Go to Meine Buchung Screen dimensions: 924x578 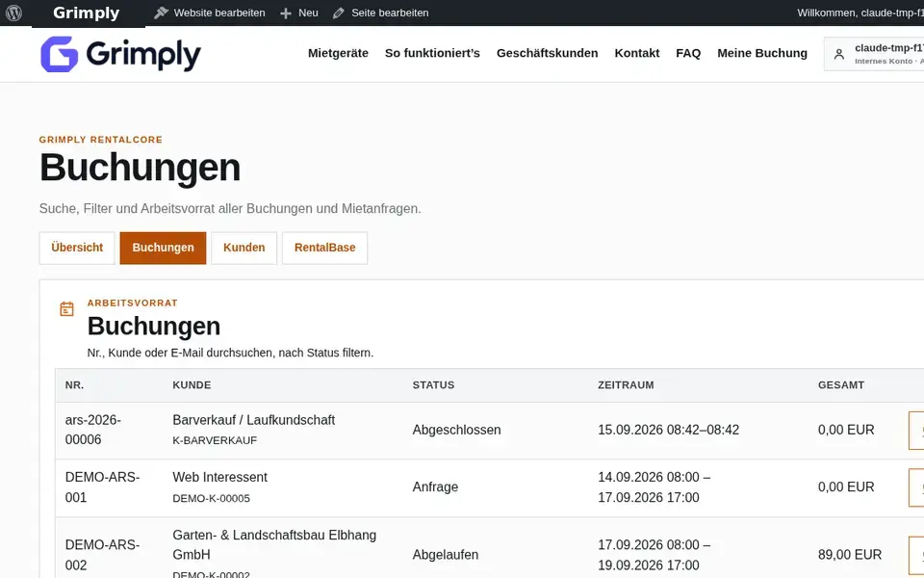(762, 53)
